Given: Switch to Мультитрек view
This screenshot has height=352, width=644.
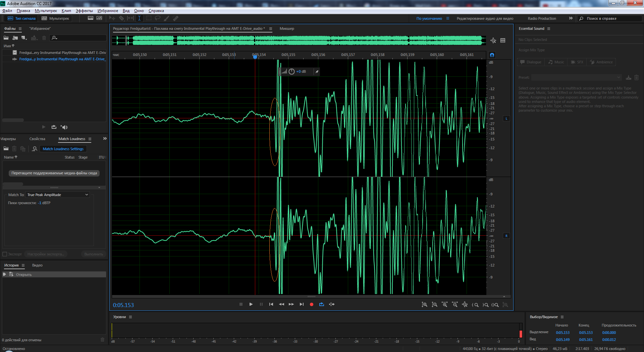Looking at the screenshot, I should 55,18.
